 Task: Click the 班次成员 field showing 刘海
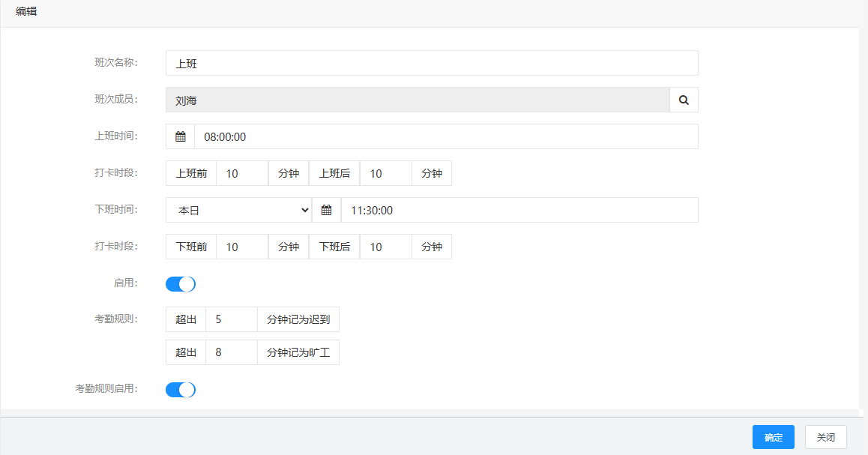(417, 100)
